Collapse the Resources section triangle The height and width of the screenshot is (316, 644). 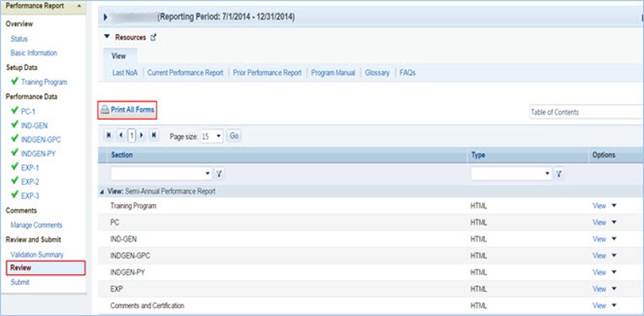[106, 37]
